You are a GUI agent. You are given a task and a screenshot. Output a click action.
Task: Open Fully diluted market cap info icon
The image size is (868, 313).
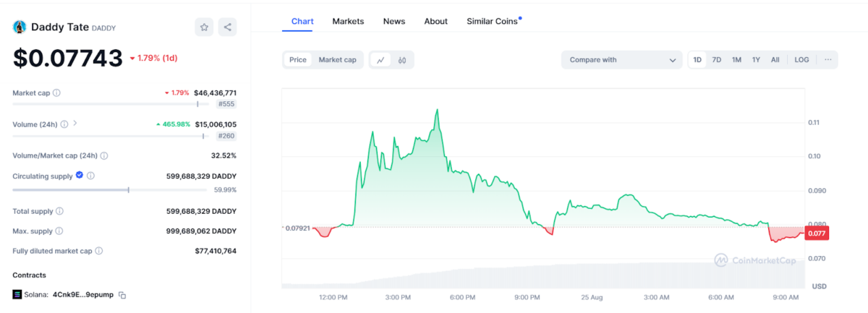[98, 251]
